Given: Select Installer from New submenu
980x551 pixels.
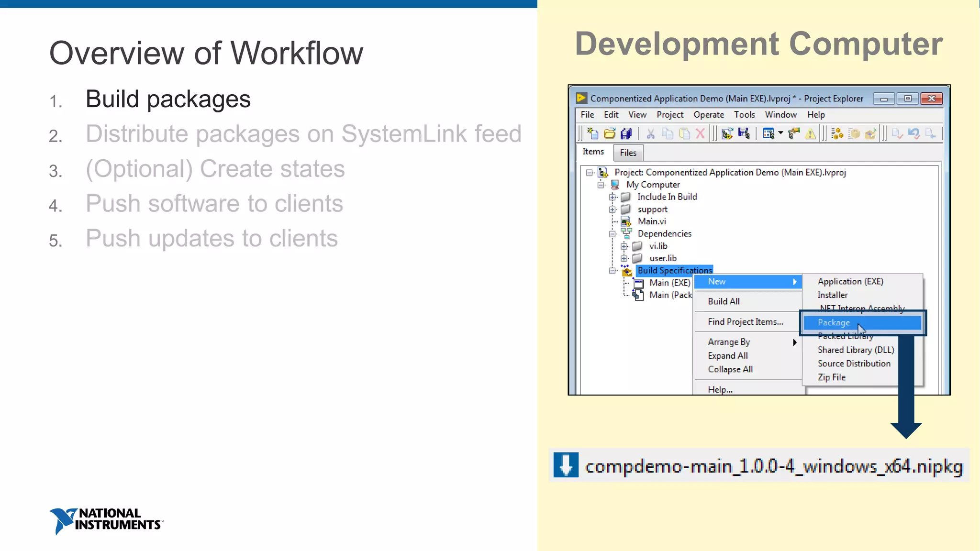Looking at the screenshot, I should tap(862, 295).
